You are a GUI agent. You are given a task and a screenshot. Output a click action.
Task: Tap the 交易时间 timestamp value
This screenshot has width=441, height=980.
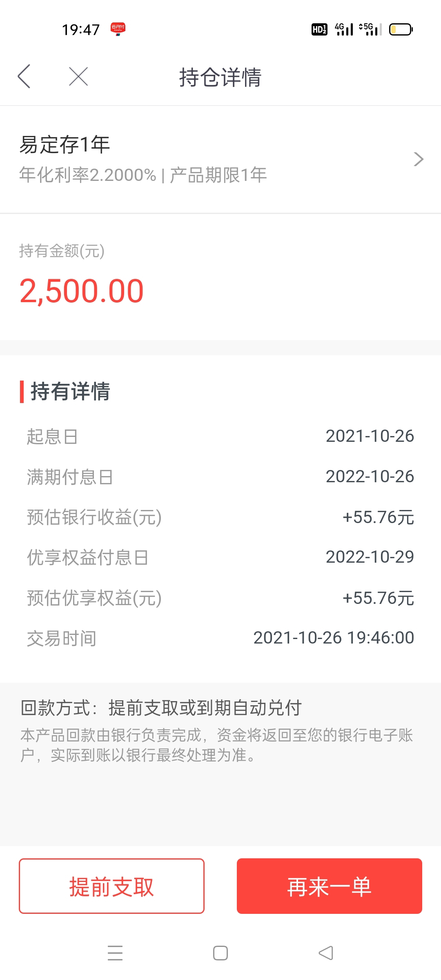pyautogui.click(x=334, y=638)
